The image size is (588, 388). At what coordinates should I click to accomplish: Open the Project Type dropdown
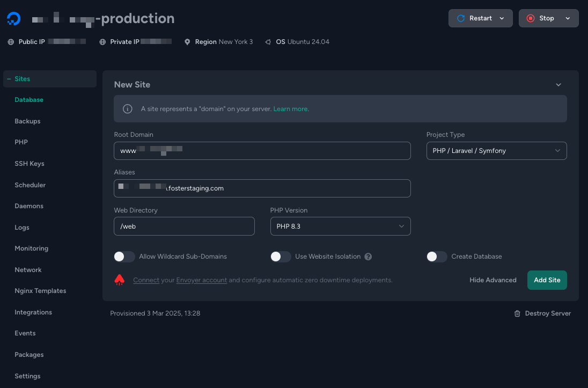[496, 151]
